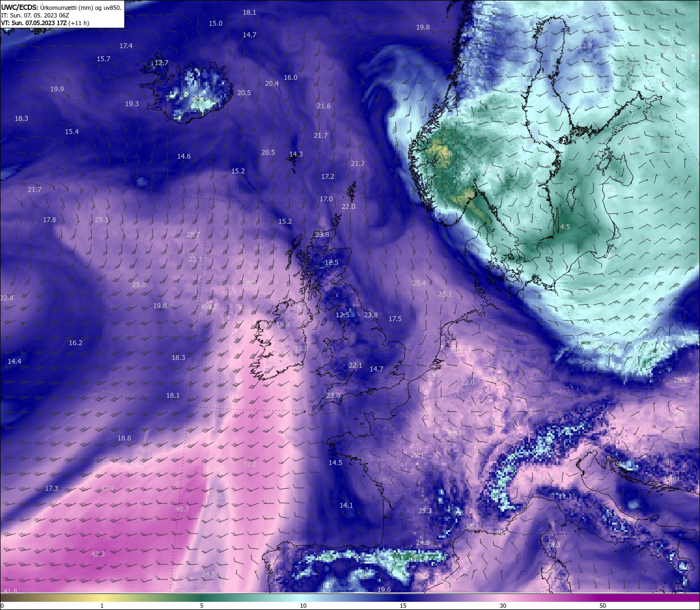Select the 17.2 value label
The image size is (700, 610).
[328, 177]
